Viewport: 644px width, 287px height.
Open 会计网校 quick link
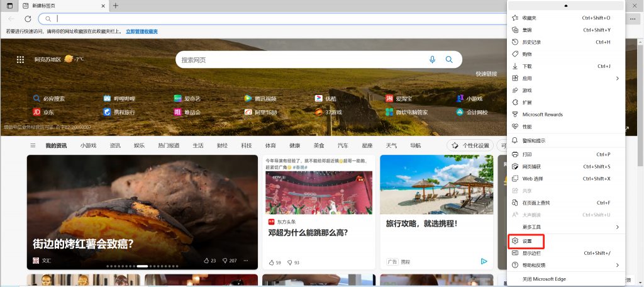point(472,112)
